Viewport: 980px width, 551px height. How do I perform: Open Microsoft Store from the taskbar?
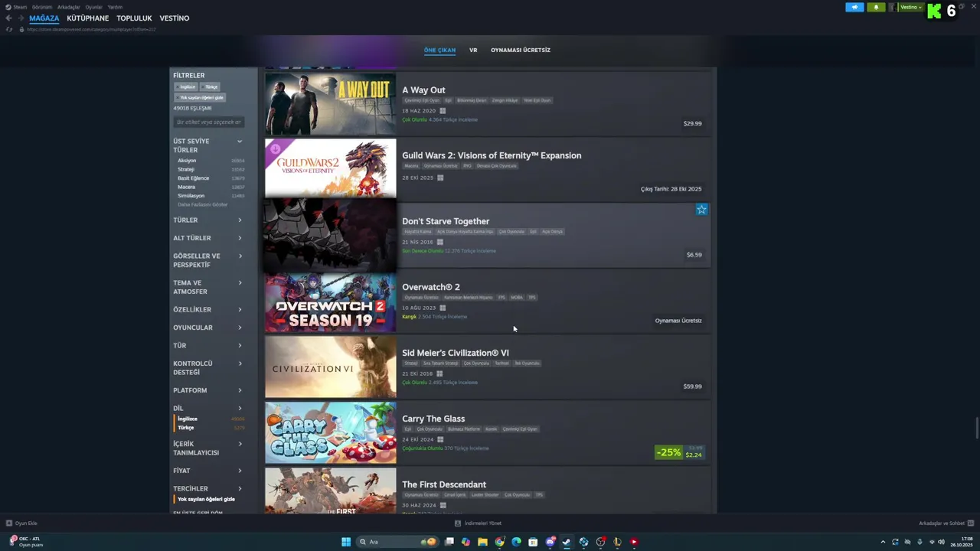pyautogui.click(x=533, y=542)
